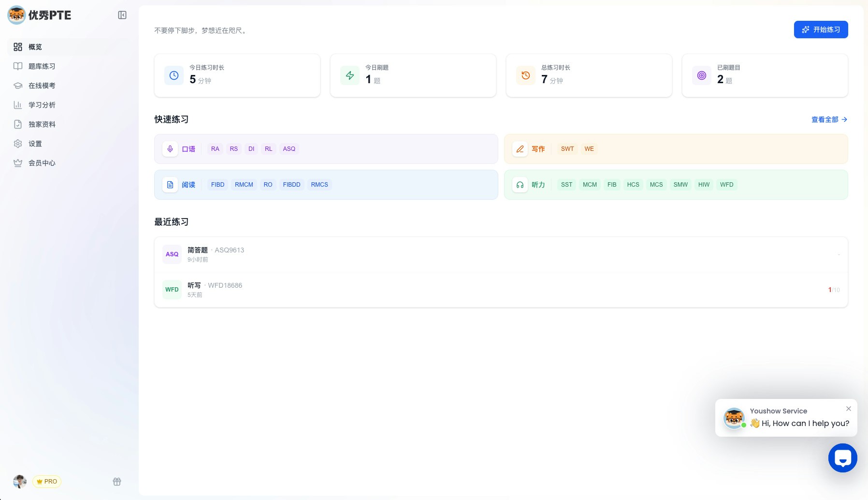Click the clock icon on 今日练习时长 card
Image resolution: width=868 pixels, height=500 pixels.
click(174, 75)
